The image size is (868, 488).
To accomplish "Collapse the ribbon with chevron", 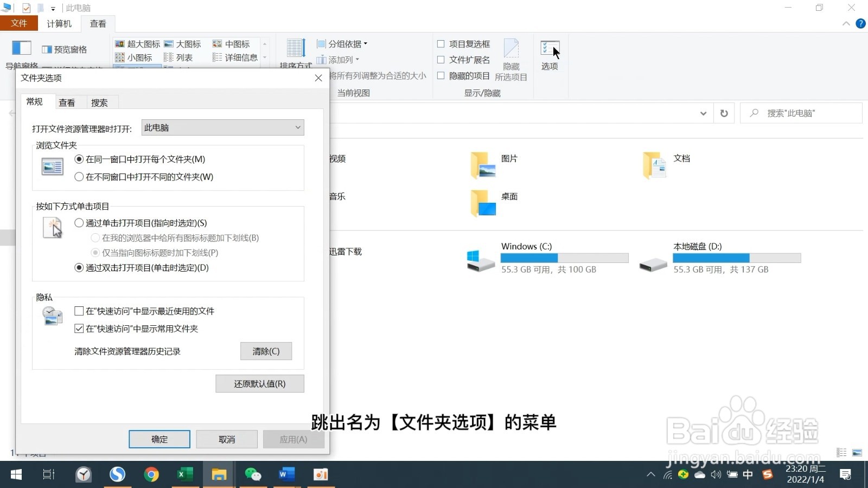I will pyautogui.click(x=846, y=23).
